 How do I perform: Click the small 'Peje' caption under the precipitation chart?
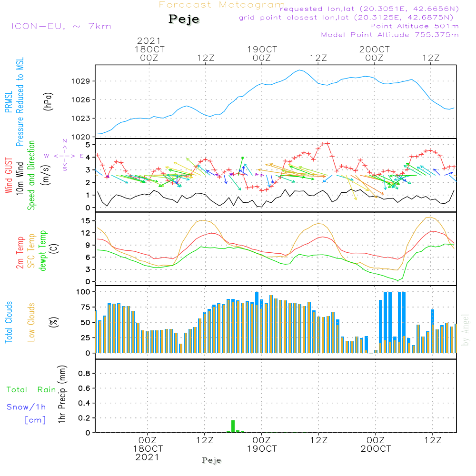coord(212,460)
